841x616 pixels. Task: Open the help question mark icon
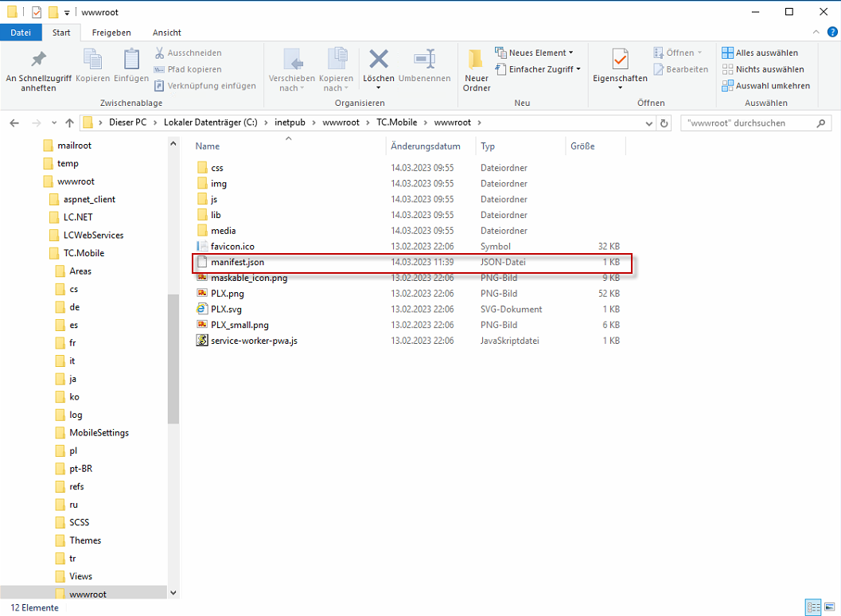tap(832, 32)
